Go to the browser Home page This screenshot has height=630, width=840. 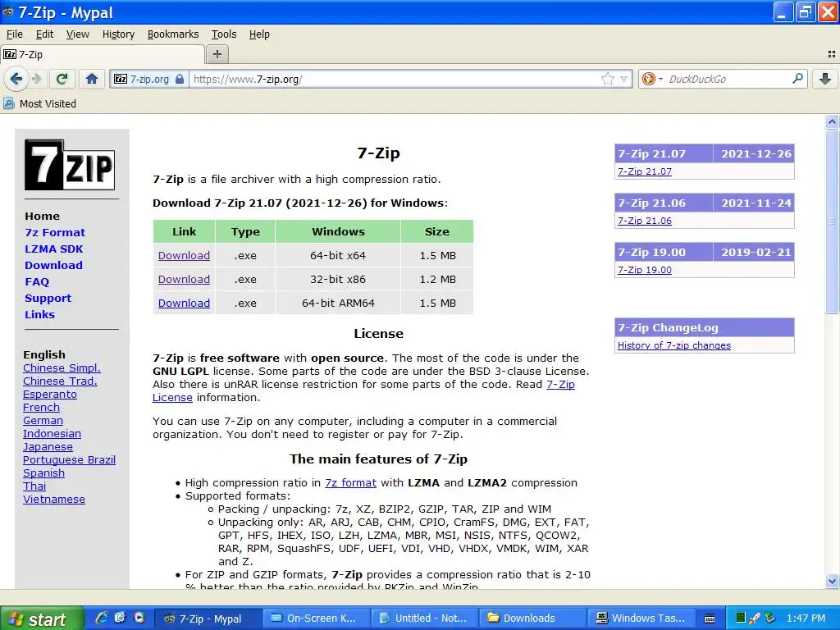pyautogui.click(x=92, y=80)
